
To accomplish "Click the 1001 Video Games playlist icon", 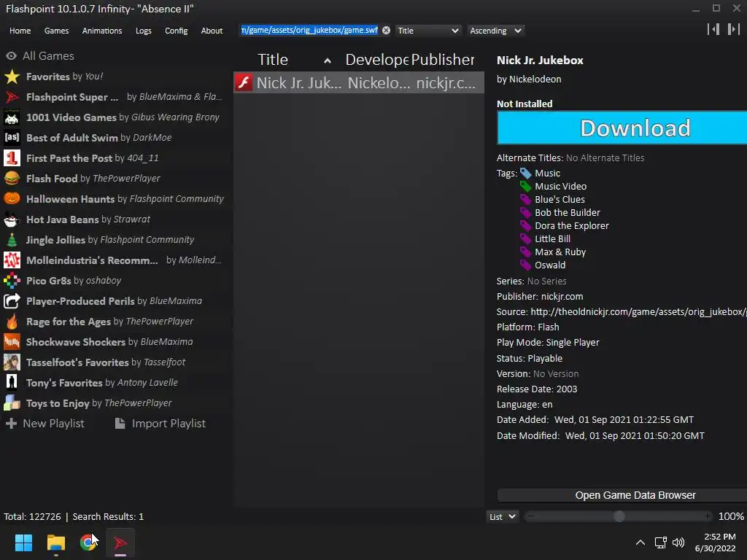I will [x=12, y=117].
